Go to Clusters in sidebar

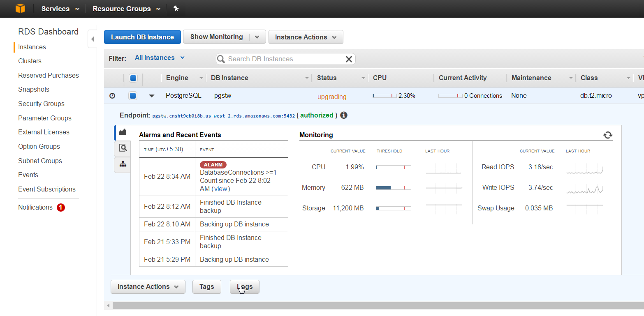pyautogui.click(x=30, y=61)
